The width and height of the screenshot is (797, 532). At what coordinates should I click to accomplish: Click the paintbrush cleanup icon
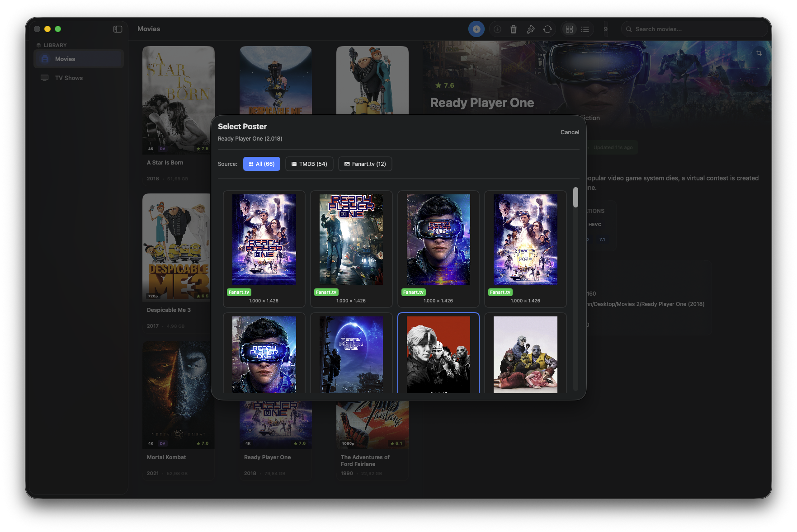[x=530, y=29]
